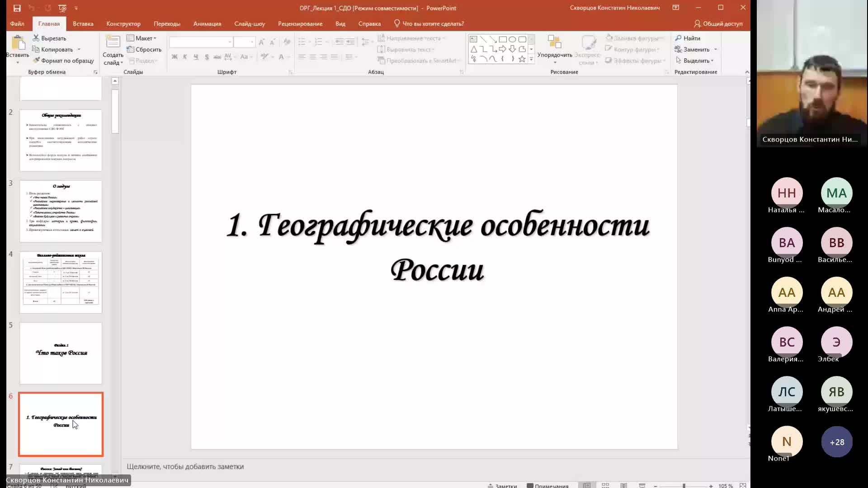868x488 pixels.
Task: Click the Примечания button in status bar
Action: (x=547, y=486)
